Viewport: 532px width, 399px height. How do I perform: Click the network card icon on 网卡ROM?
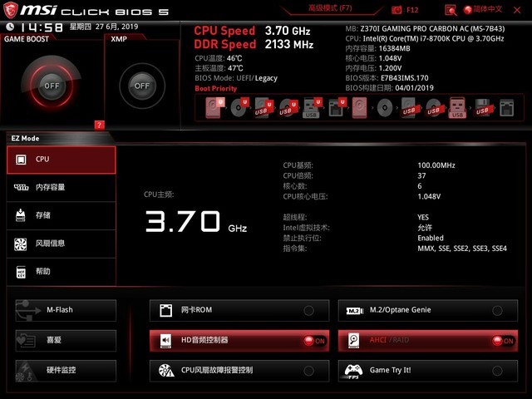[x=166, y=310]
